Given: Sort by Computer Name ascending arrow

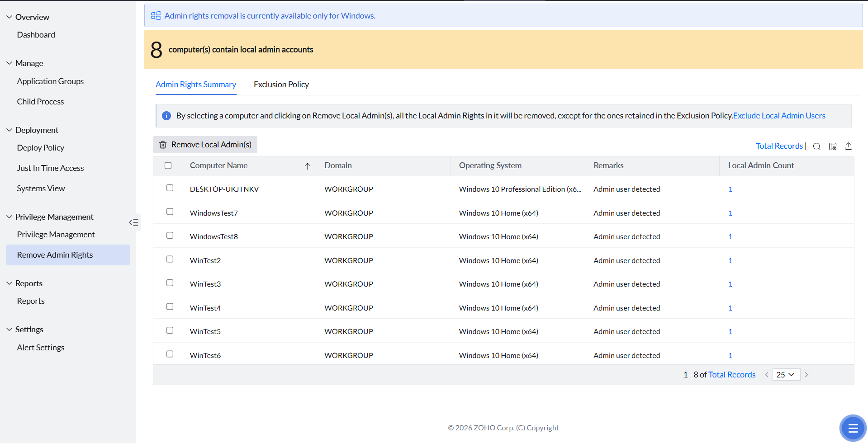Looking at the screenshot, I should click(x=307, y=166).
